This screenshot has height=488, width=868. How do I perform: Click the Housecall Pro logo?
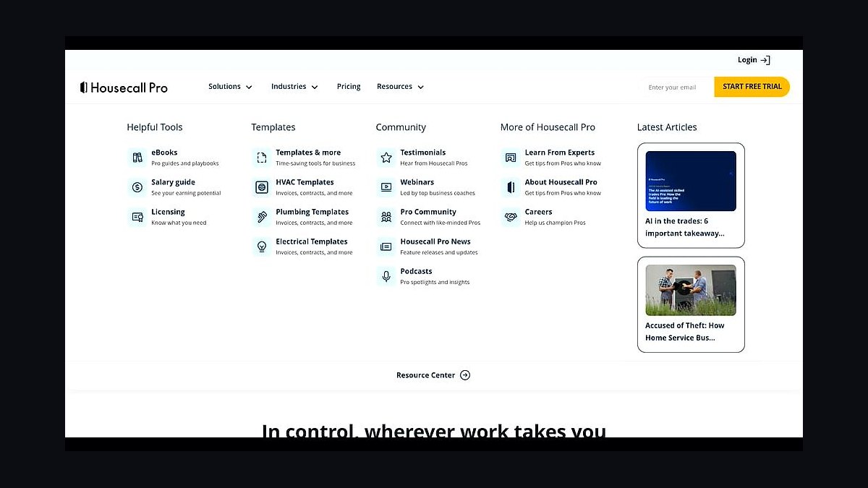[x=124, y=87]
